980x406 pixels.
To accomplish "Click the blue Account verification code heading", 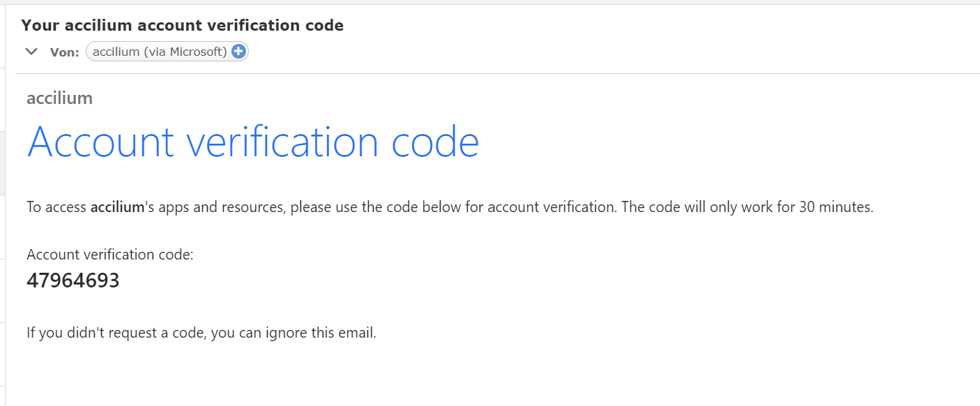I will [x=253, y=142].
